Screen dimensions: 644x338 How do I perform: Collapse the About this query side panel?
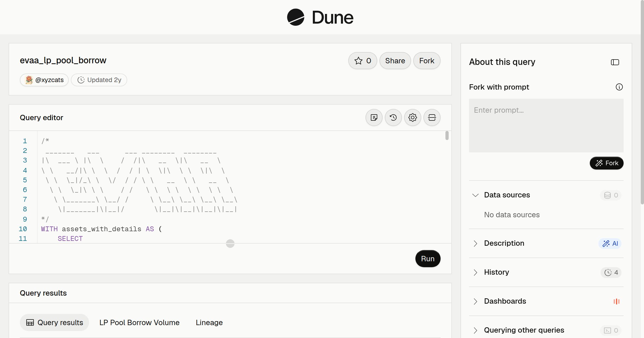coord(615,62)
